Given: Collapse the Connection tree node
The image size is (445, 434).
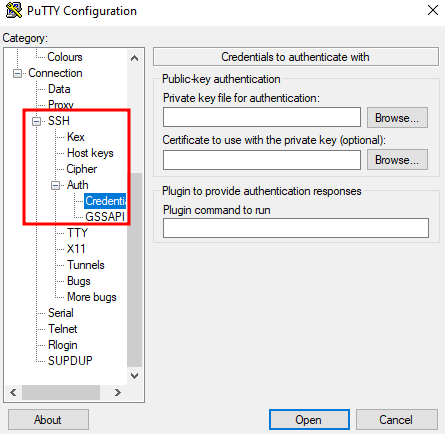Looking at the screenshot, I should point(17,73).
